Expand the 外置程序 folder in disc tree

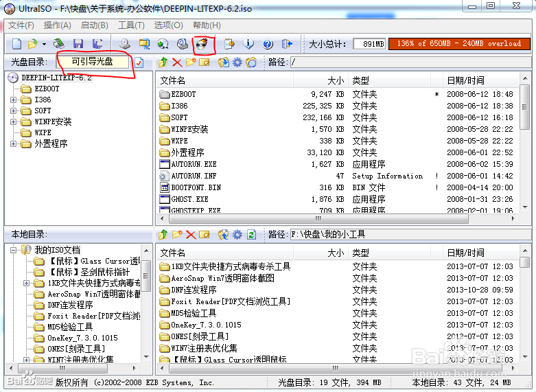(13, 143)
